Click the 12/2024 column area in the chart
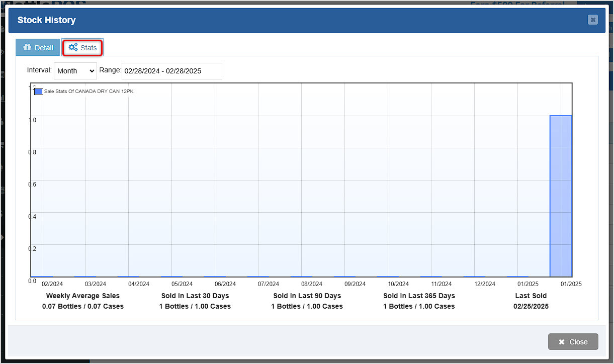614x364 pixels. click(484, 201)
